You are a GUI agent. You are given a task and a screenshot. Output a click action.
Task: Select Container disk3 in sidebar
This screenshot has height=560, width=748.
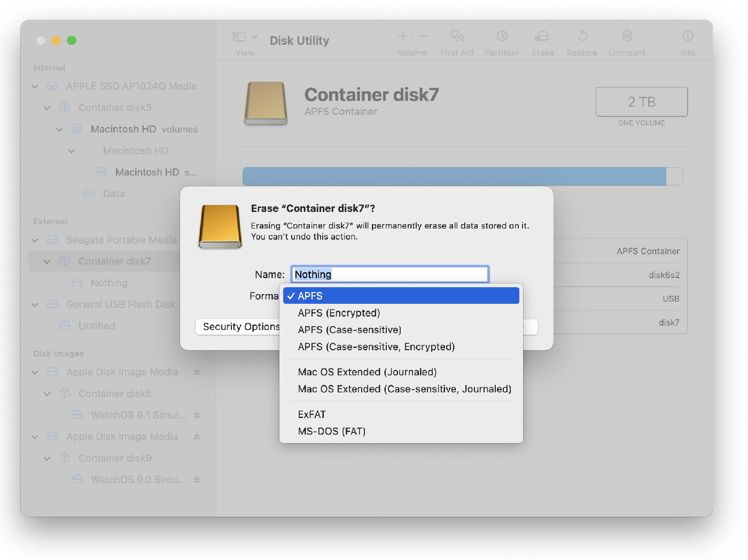pos(115,107)
